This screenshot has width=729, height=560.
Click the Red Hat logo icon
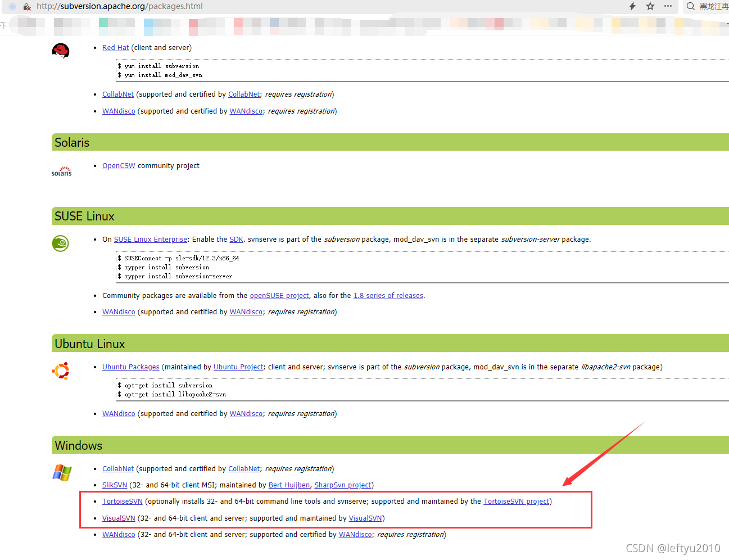click(x=61, y=51)
